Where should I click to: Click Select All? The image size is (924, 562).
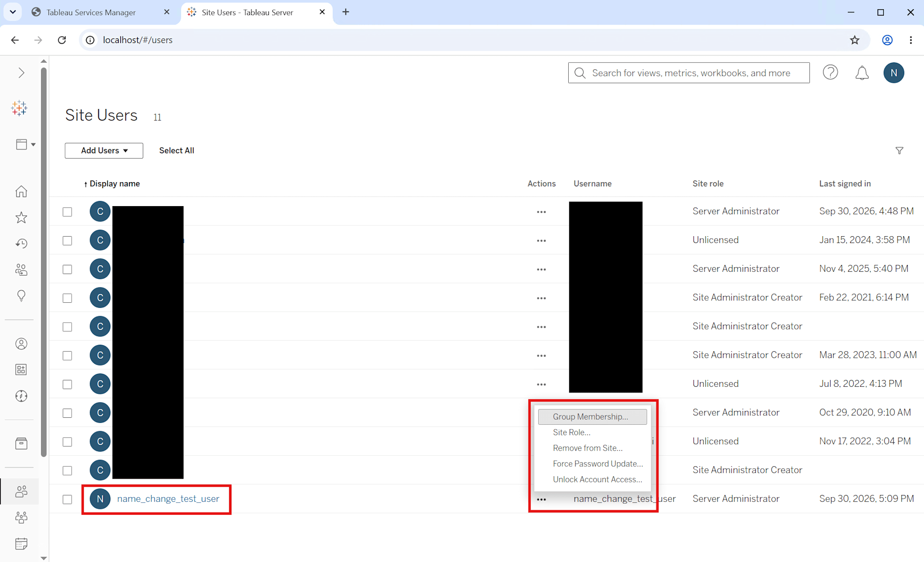click(176, 151)
